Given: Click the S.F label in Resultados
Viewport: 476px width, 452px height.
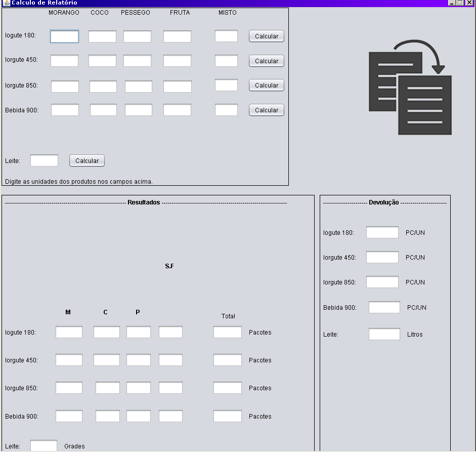Looking at the screenshot, I should pos(169,266).
